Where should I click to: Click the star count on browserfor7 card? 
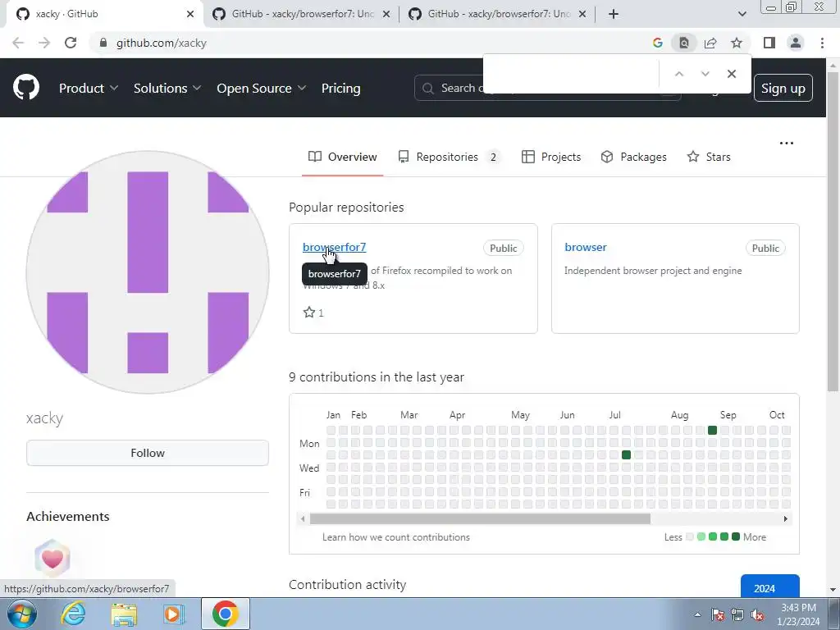314,313
